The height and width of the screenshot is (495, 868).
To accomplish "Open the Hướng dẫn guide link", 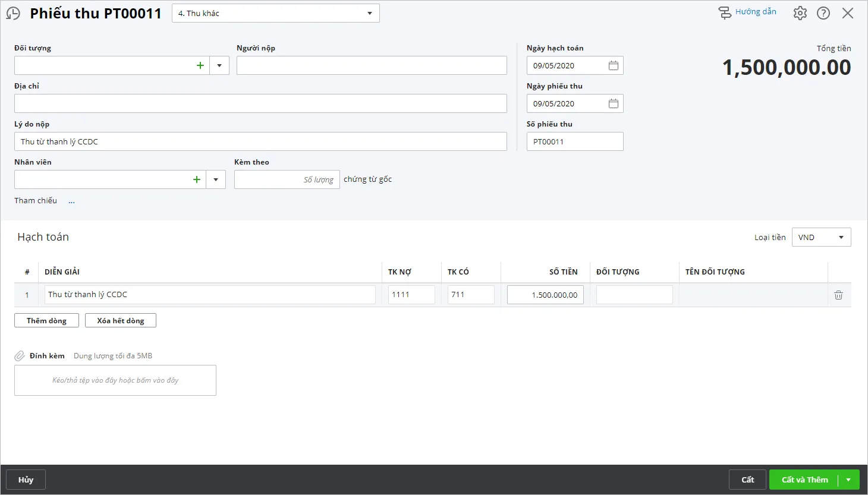I will point(747,12).
